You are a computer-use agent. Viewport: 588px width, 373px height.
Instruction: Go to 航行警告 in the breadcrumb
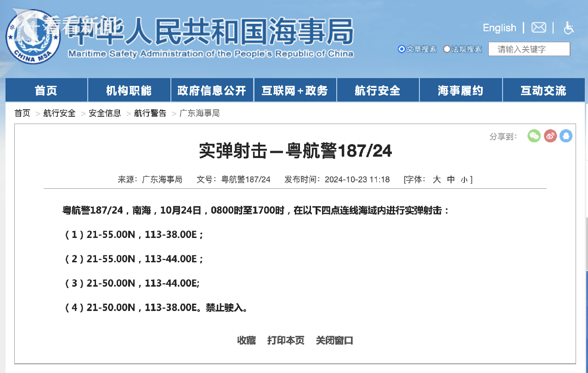coord(150,113)
